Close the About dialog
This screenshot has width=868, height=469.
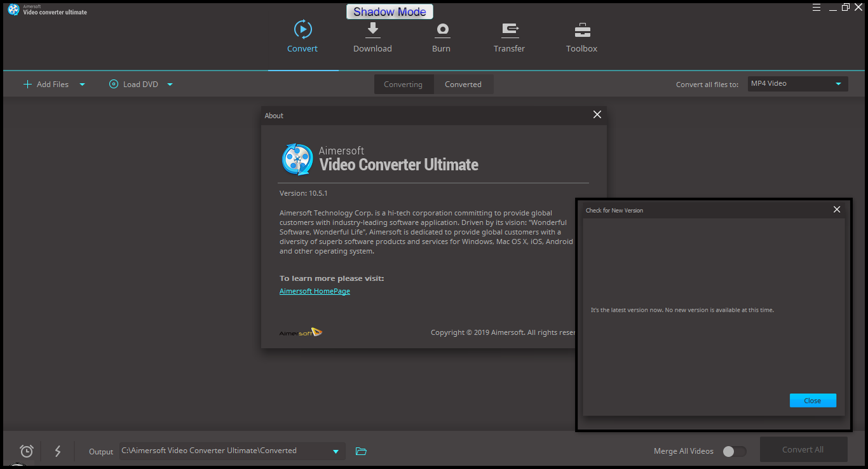point(597,114)
